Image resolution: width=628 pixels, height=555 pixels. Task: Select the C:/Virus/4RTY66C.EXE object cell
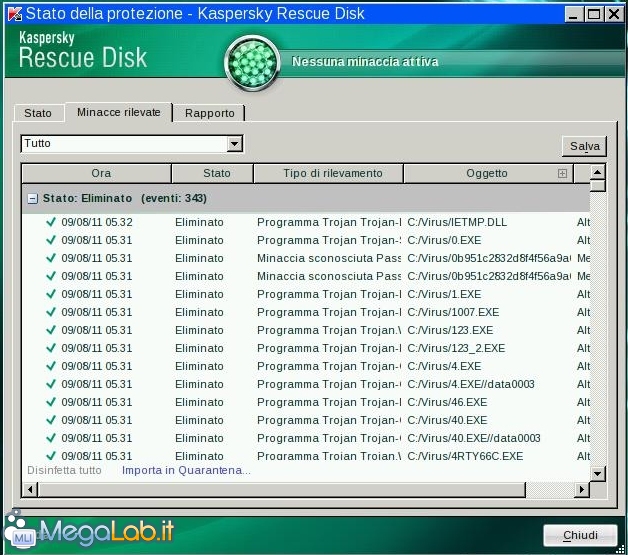coord(465,456)
